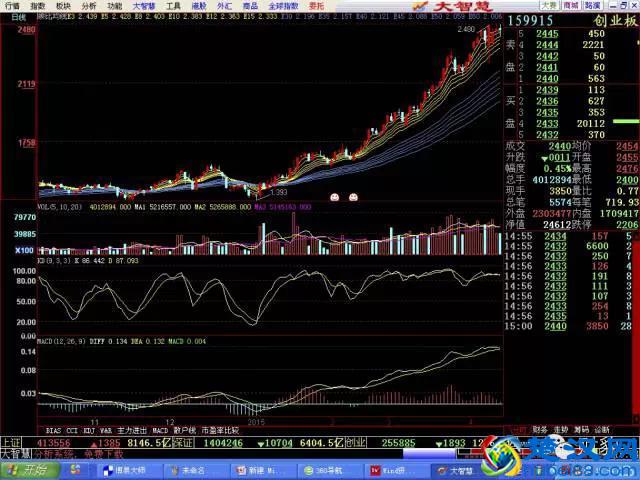Open the 诊断 tab below the trade list

point(602,429)
